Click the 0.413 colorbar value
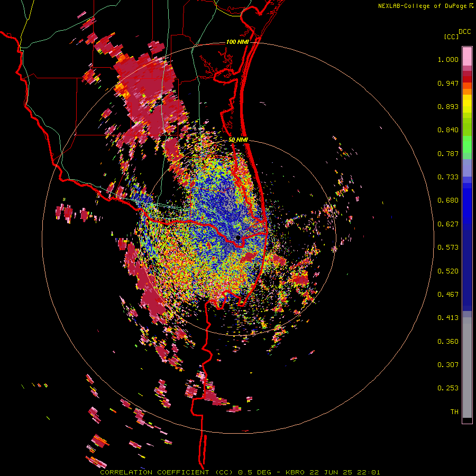476x476 pixels. [x=448, y=318]
